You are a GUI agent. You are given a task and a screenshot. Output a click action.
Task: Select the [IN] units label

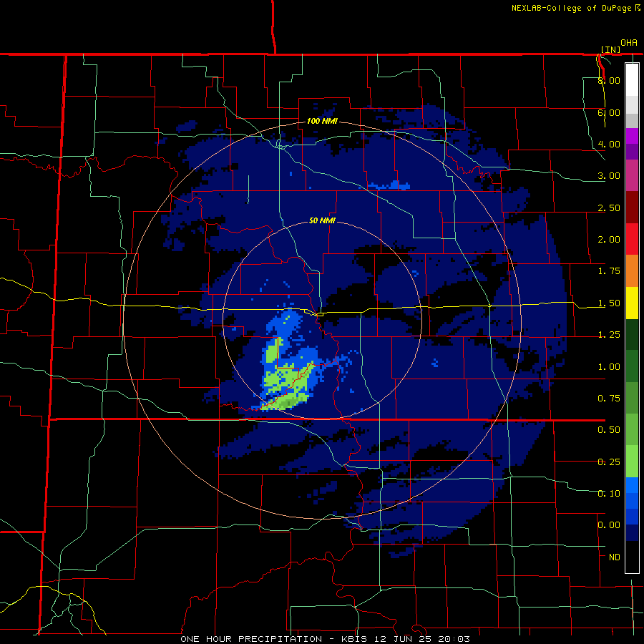[x=611, y=49]
